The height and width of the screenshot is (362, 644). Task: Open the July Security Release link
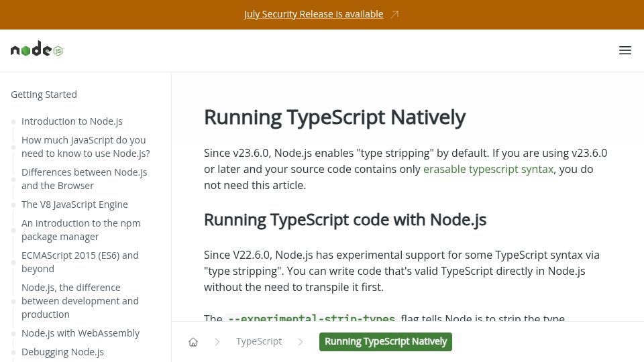[x=313, y=14]
